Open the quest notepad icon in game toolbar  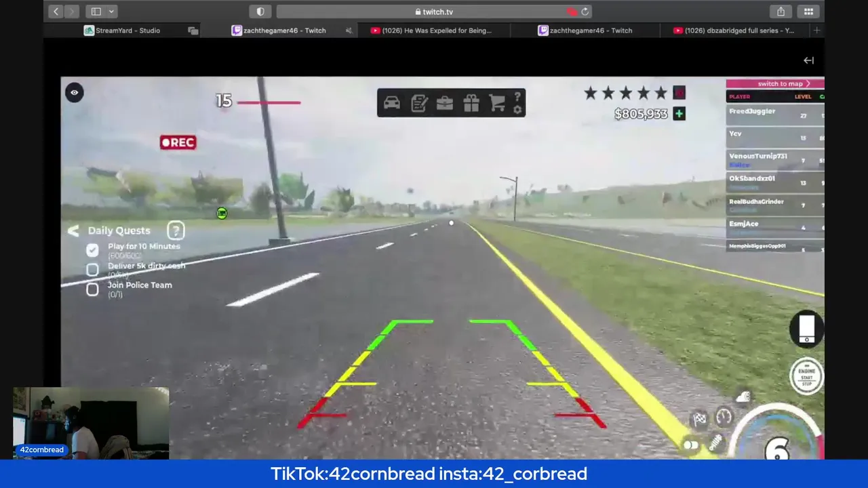point(419,103)
